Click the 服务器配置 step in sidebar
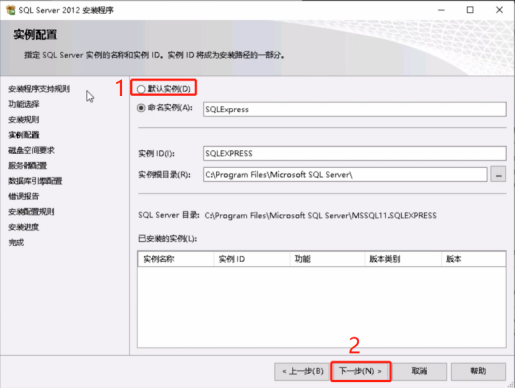 27,165
